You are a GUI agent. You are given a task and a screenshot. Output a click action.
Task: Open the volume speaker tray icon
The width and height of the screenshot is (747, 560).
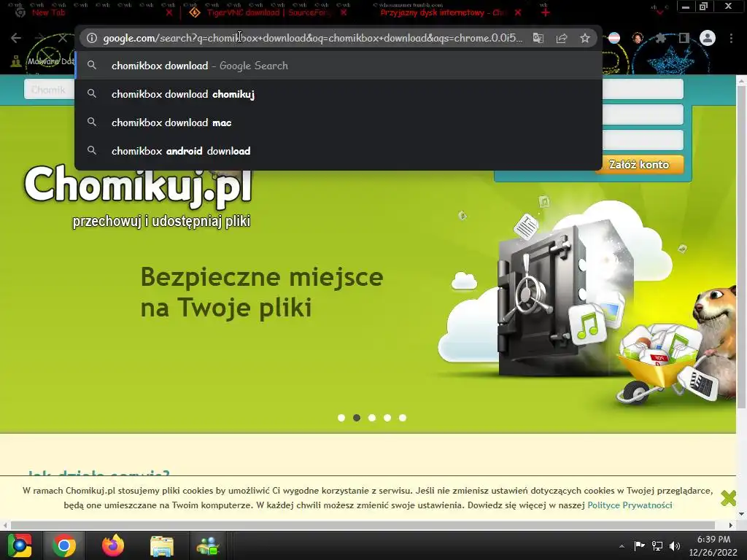[675, 545]
